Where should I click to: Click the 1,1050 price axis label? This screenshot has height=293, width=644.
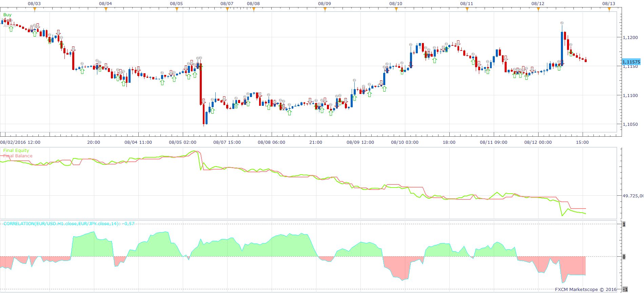click(630, 124)
